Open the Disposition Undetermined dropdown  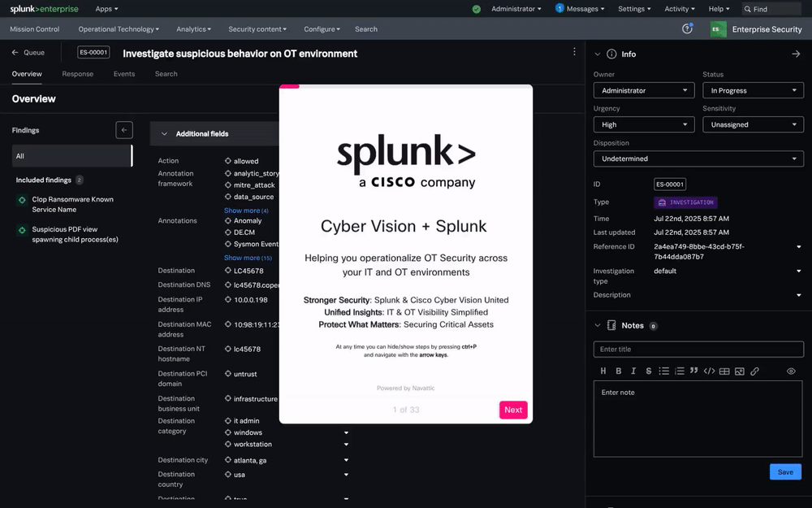coord(698,158)
